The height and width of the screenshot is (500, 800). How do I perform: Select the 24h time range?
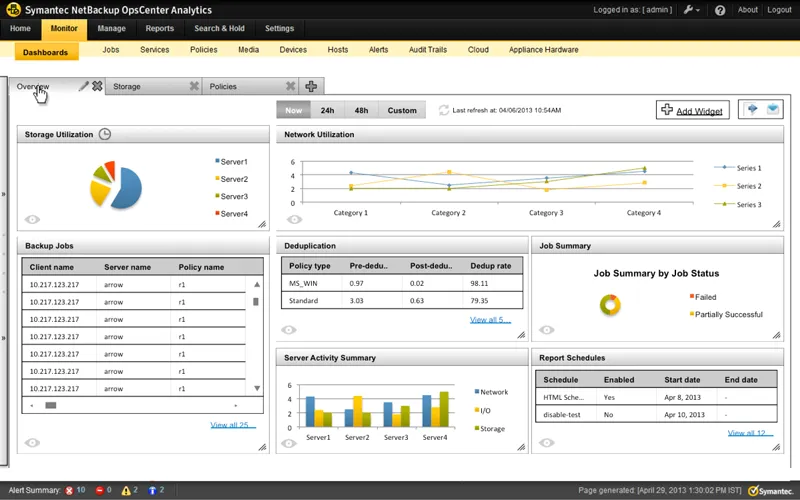coord(328,110)
